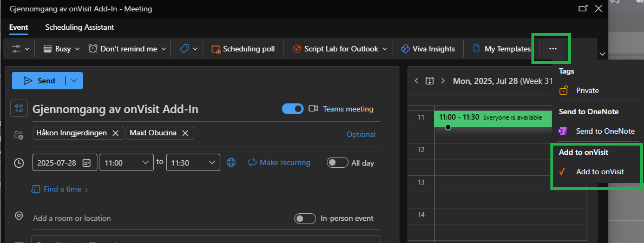Open Scheduling poll
The height and width of the screenshot is (243, 644).
[243, 49]
